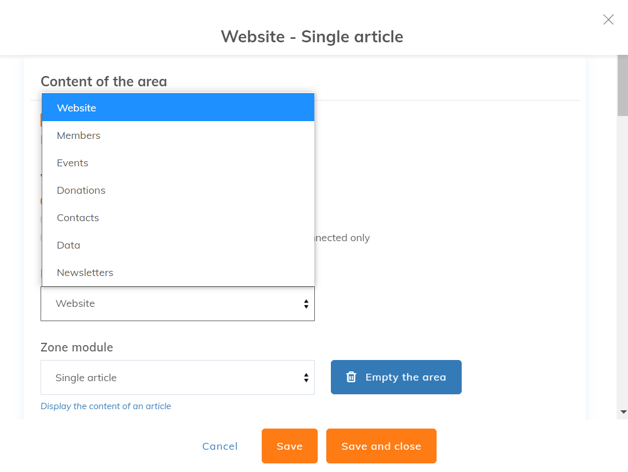The image size is (628, 472).
Task: Open the Zone module dropdown
Action: (177, 378)
